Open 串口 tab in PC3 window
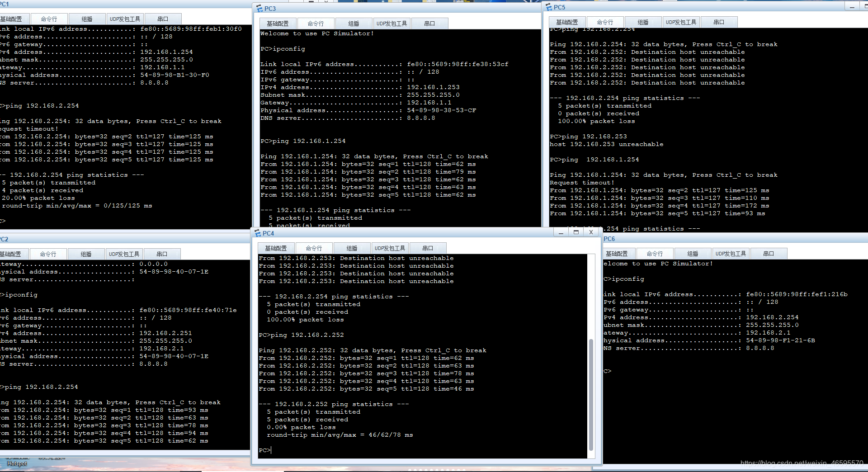Viewport: 868px width, 472px height. click(430, 24)
